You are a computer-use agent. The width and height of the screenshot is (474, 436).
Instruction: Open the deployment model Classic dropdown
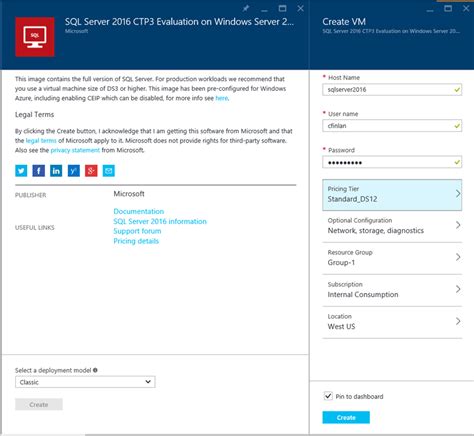tap(85, 382)
